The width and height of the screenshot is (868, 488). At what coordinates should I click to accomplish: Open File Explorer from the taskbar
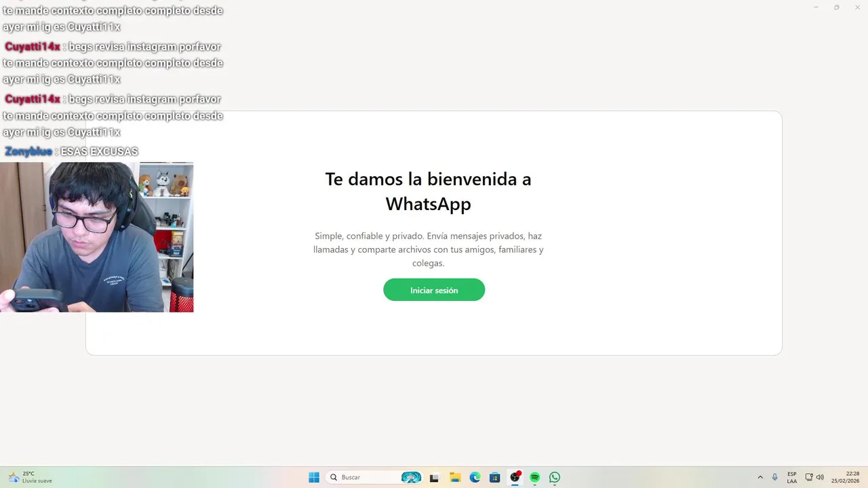tap(455, 477)
